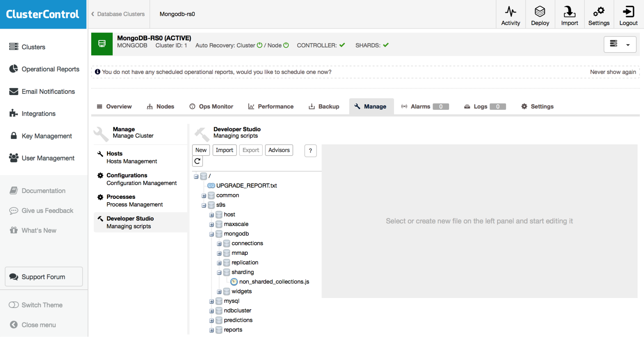The height and width of the screenshot is (337, 644).
Task: Select the predictions folder
Action: click(x=238, y=320)
